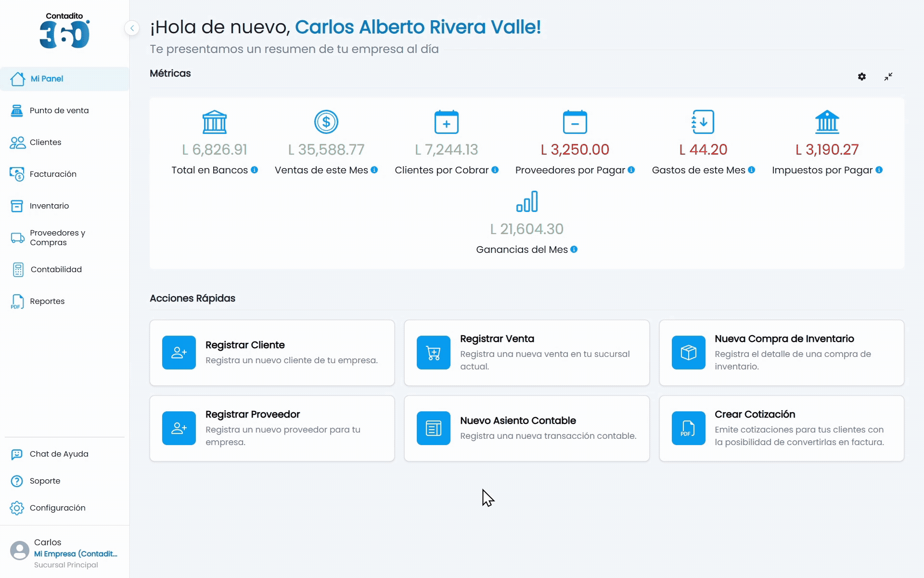Screen dimensions: 924x578
Task: Go to Mi Panel in the sidebar
Action: (65, 79)
